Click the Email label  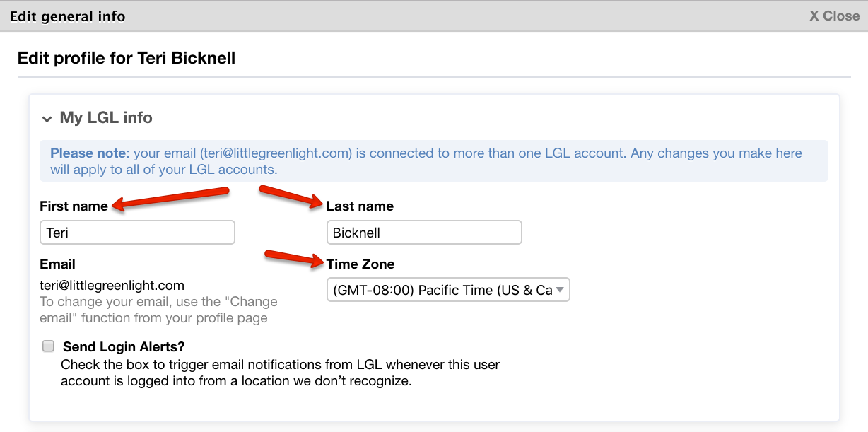[x=57, y=264]
